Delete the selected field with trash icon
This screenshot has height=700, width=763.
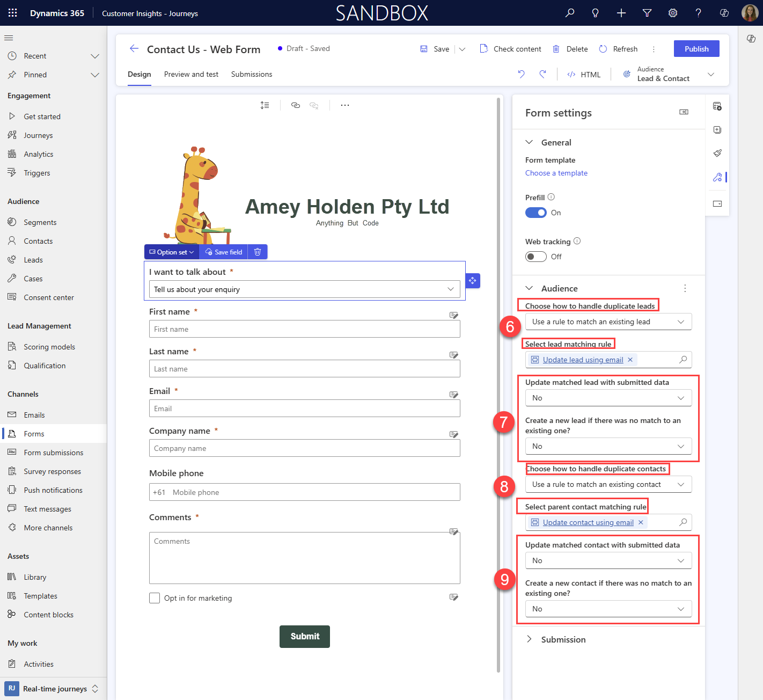click(x=258, y=252)
